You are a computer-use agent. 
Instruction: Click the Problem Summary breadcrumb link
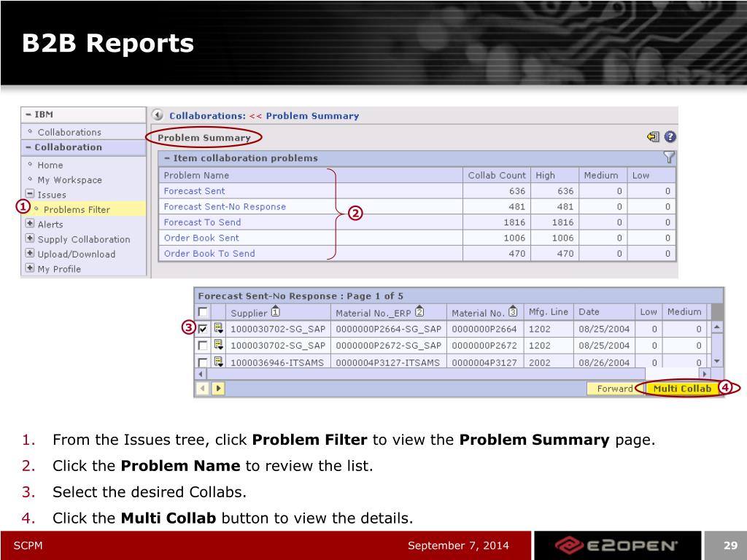[x=312, y=116]
